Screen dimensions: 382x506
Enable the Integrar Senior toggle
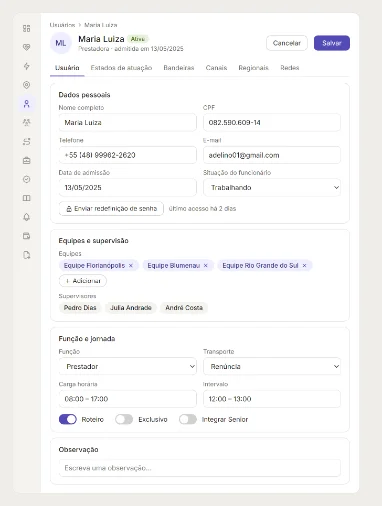[188, 419]
